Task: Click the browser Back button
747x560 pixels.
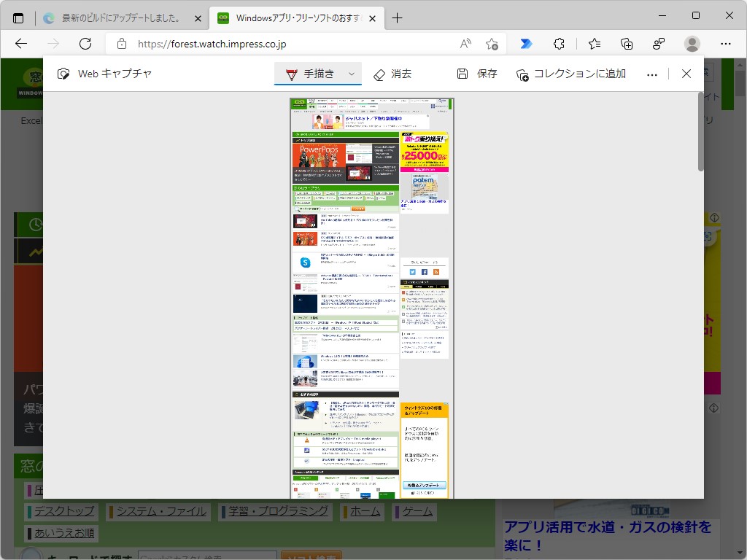Action: 22,44
